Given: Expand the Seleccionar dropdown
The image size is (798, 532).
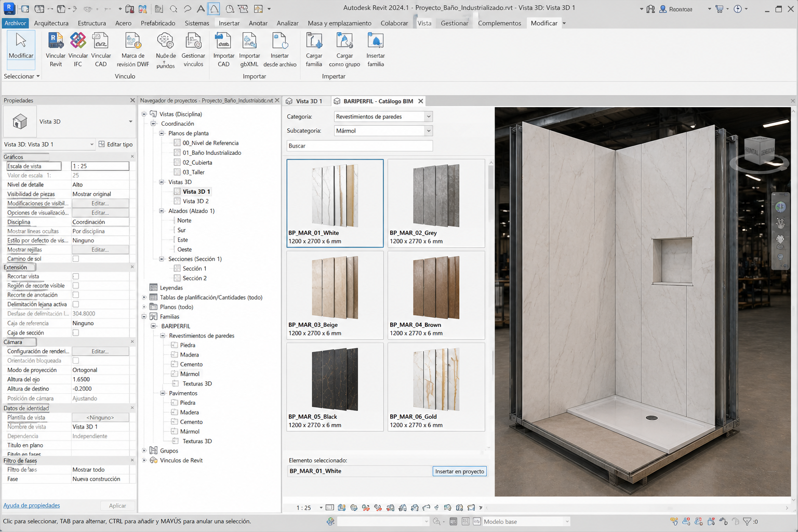Looking at the screenshot, I should [x=22, y=76].
